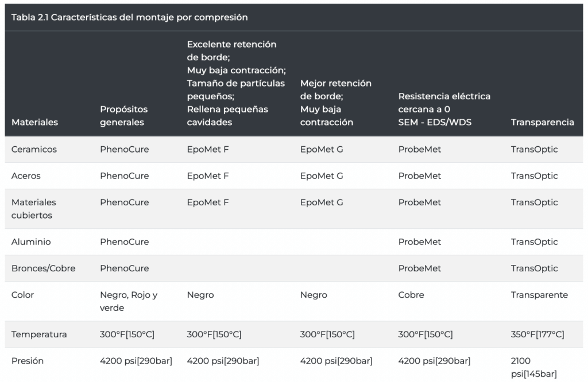Select 'TransOptic' in the Ceramicos row
588x382 pixels.
535,149
